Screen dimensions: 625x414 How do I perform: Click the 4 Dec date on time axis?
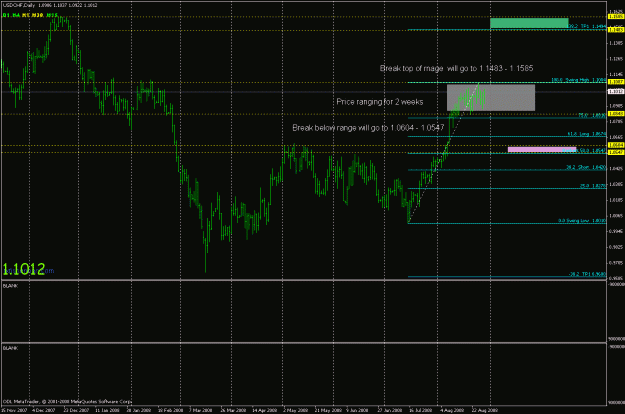[x=43, y=410]
